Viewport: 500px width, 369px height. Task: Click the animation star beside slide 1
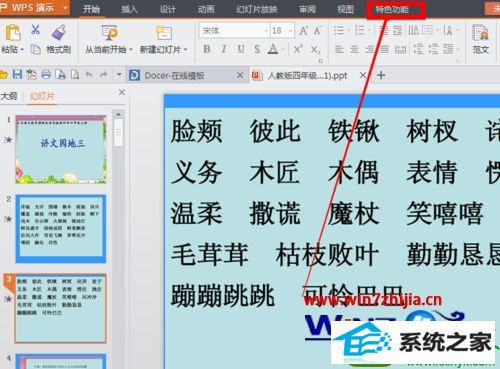click(x=9, y=140)
